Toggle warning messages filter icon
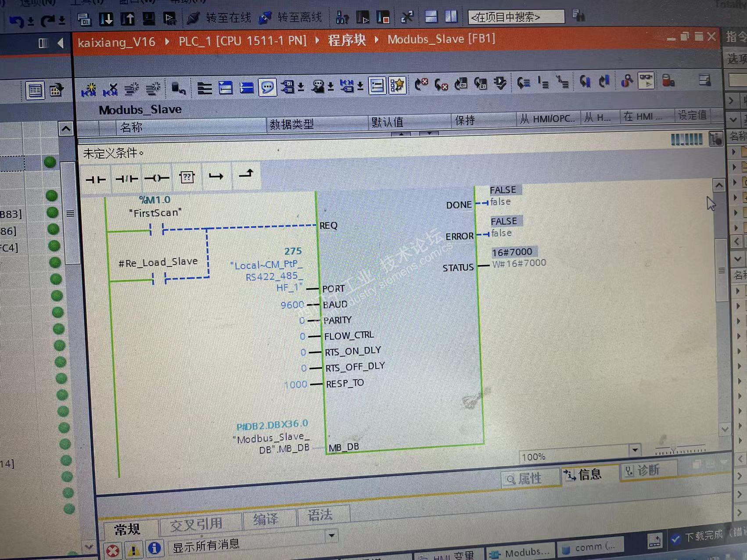This screenshot has width=747, height=560. (134, 549)
